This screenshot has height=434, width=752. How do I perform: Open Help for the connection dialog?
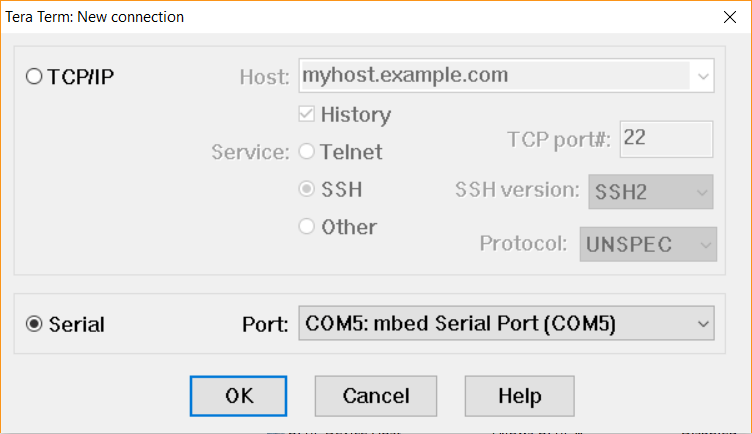point(519,396)
